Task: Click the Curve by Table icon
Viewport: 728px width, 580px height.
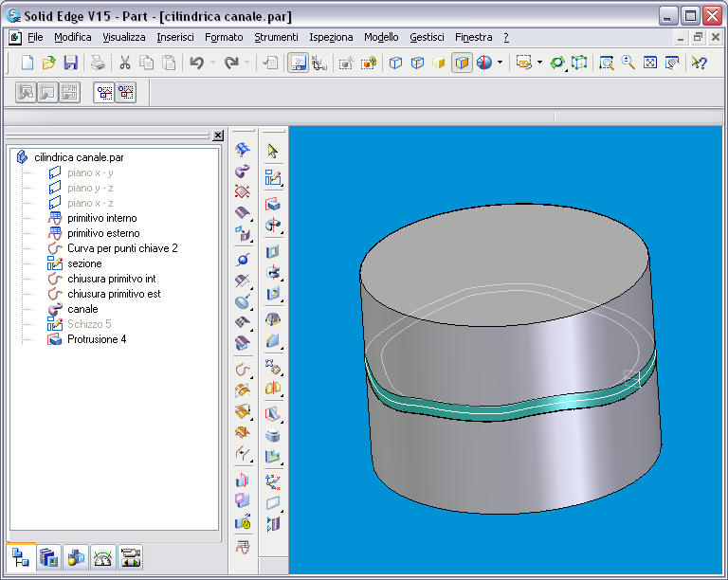Action: 243,548
